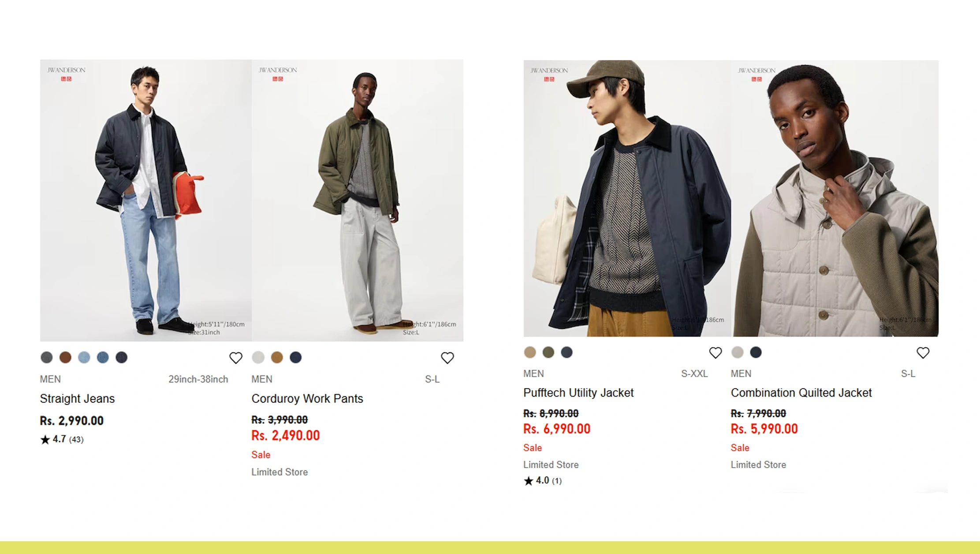980x554 pixels.
Task: Click the star icon beside Pufftech's 4.0 rating
Action: pos(528,481)
